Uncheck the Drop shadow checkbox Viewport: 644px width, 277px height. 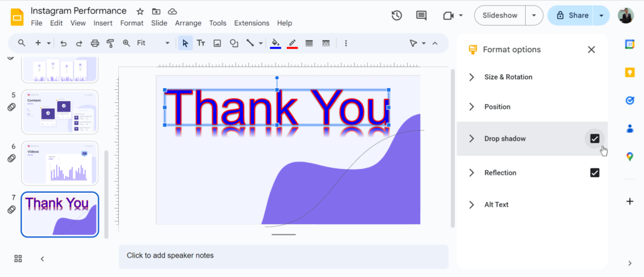point(594,139)
